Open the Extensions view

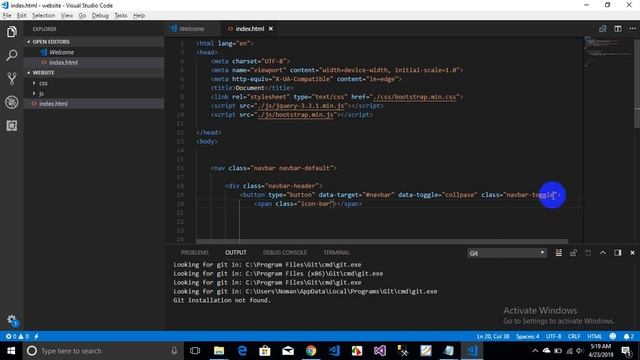12,126
